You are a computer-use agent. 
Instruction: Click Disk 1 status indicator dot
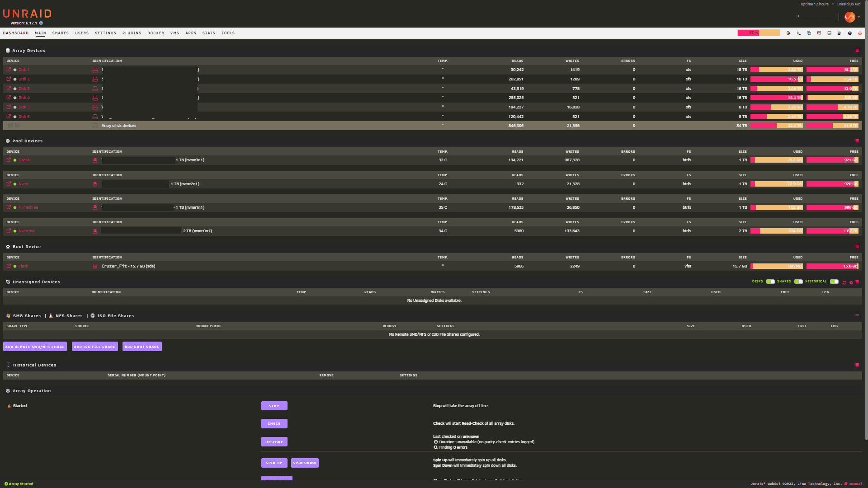(x=15, y=70)
